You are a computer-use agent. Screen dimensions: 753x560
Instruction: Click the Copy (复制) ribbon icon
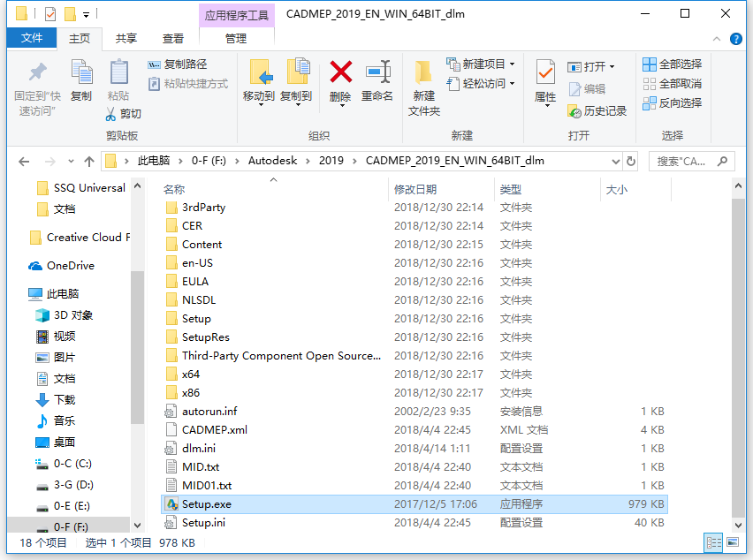[81, 72]
